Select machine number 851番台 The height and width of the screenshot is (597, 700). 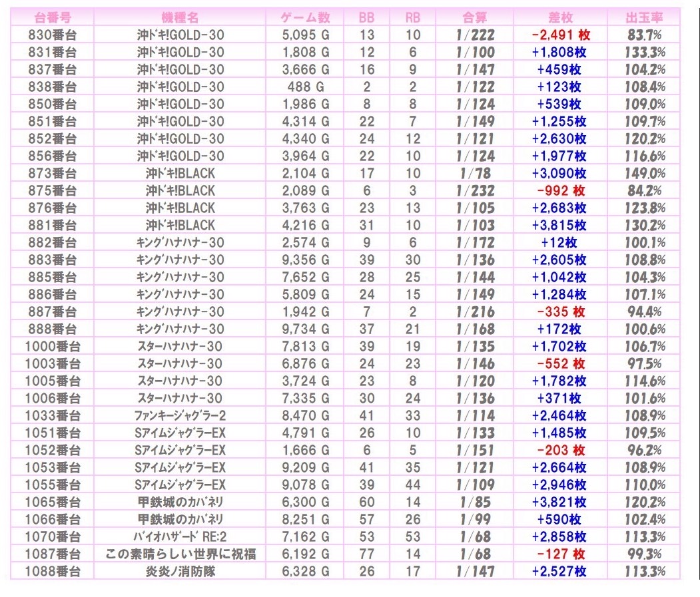coord(52,121)
